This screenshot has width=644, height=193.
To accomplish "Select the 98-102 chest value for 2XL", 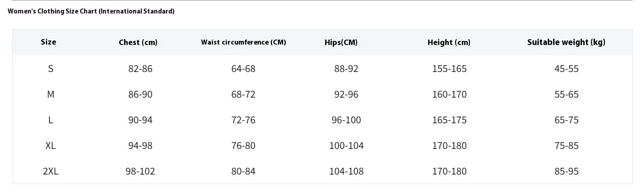I will [x=140, y=171].
